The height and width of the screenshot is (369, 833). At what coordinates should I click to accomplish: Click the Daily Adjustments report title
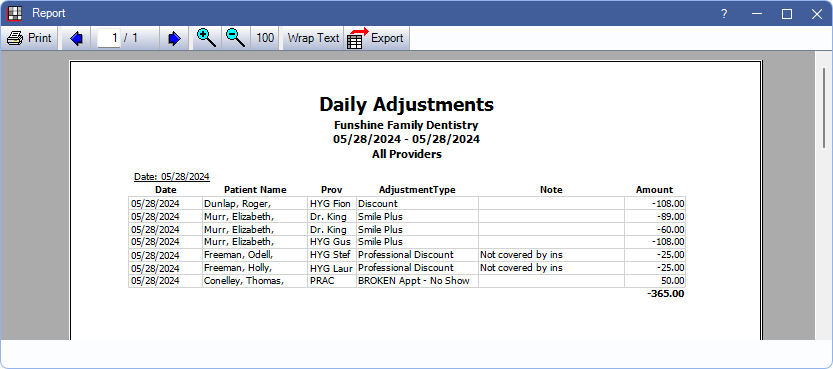[x=406, y=104]
